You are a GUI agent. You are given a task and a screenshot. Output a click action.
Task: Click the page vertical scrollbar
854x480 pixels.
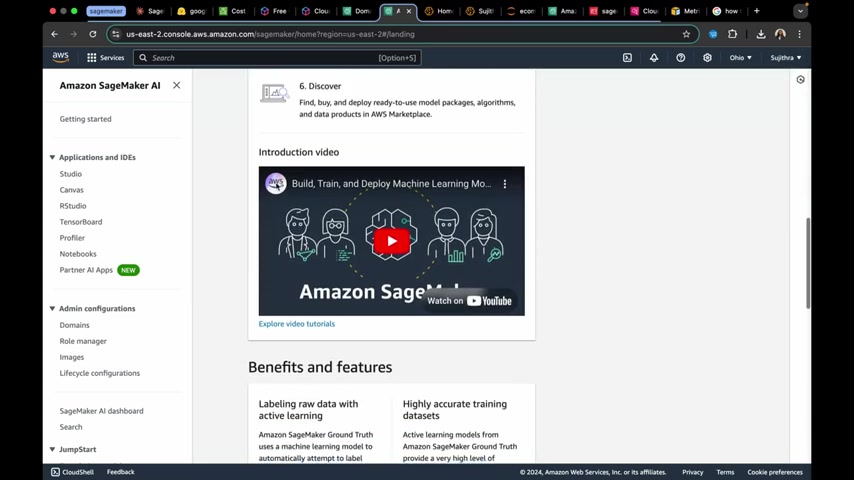point(808,263)
